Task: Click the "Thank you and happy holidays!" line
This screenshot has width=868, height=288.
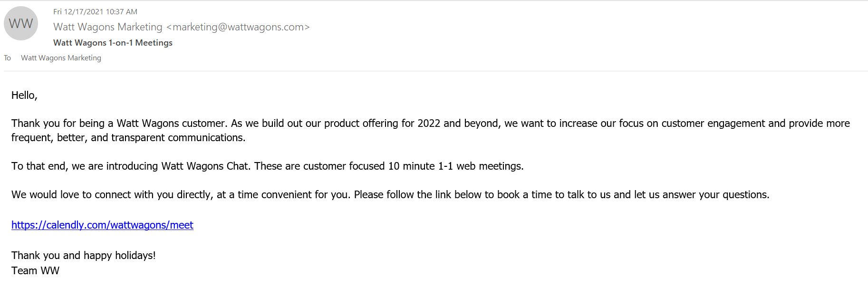Action: [84, 255]
